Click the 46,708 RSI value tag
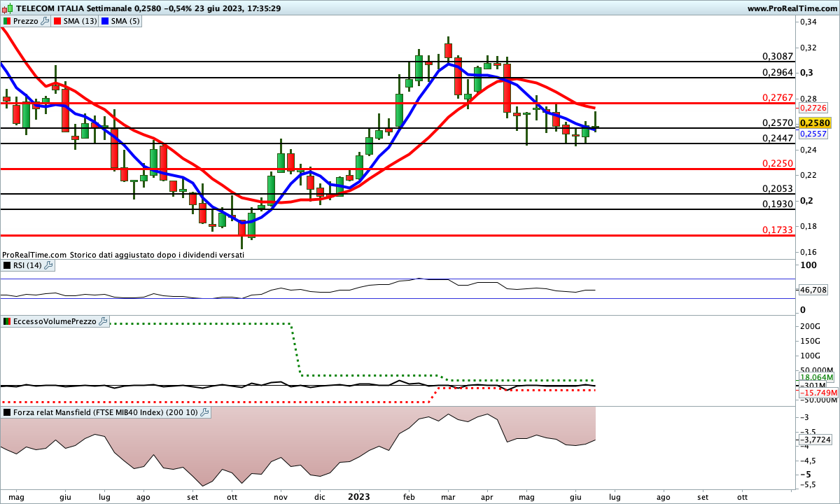The height and width of the screenshot is (504, 840). coord(813,289)
